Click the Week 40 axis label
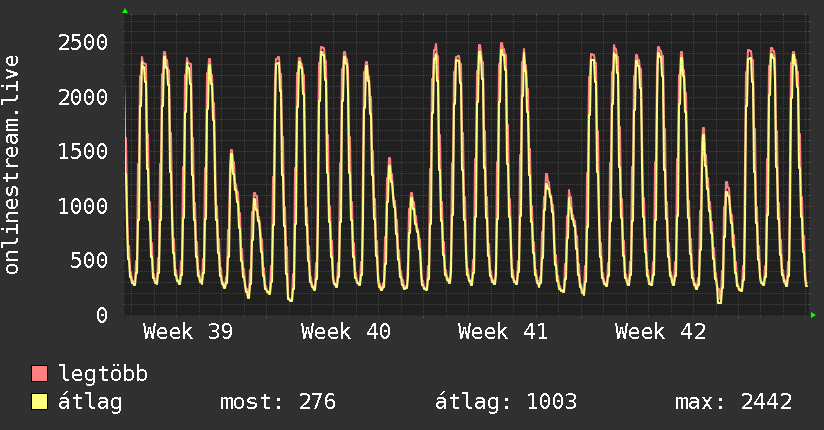 (x=345, y=332)
